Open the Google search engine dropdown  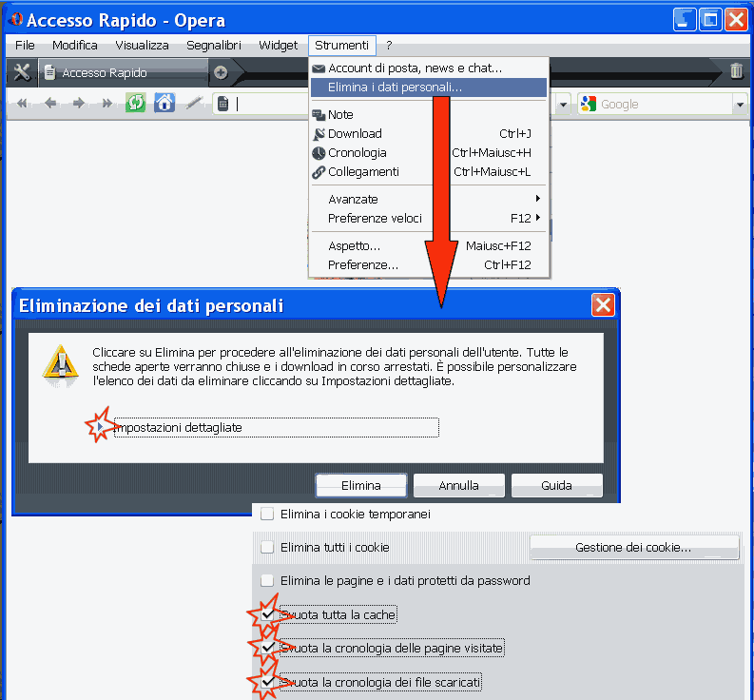tap(739, 105)
